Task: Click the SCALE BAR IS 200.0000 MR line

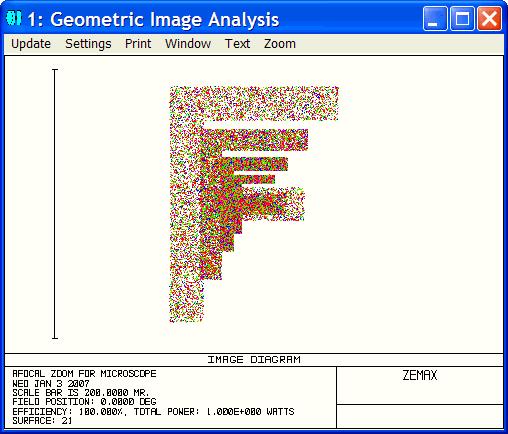Action: 81,392
